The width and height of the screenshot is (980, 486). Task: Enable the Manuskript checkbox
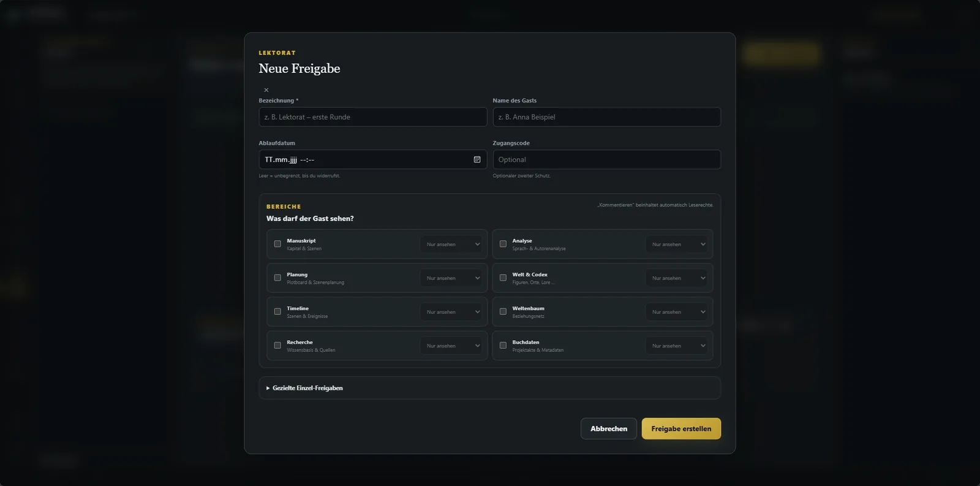(x=277, y=244)
